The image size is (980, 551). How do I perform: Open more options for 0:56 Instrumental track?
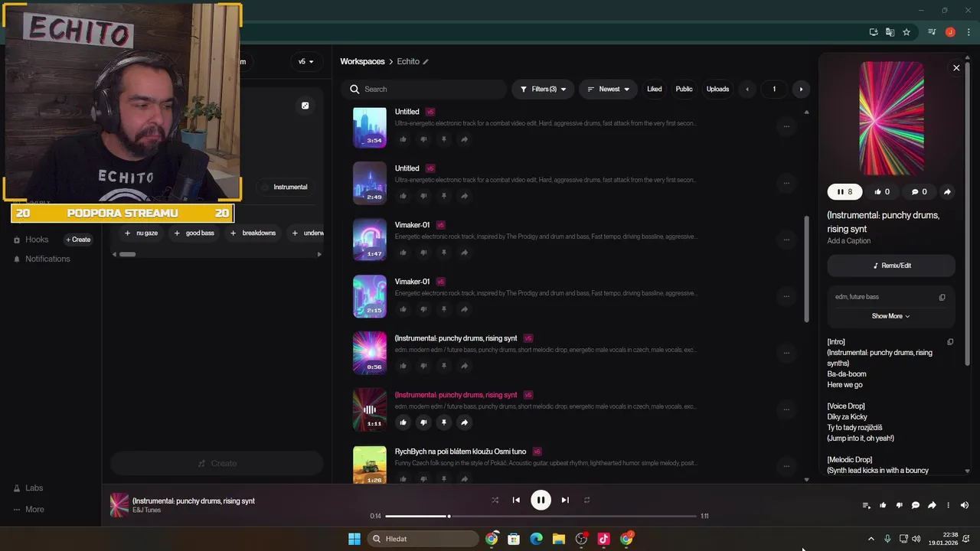786,353
